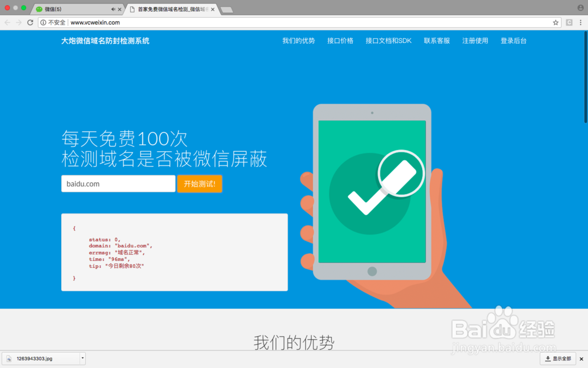This screenshot has height=368, width=588.
Task: Click the 我们的优势 section heading
Action: (x=293, y=342)
